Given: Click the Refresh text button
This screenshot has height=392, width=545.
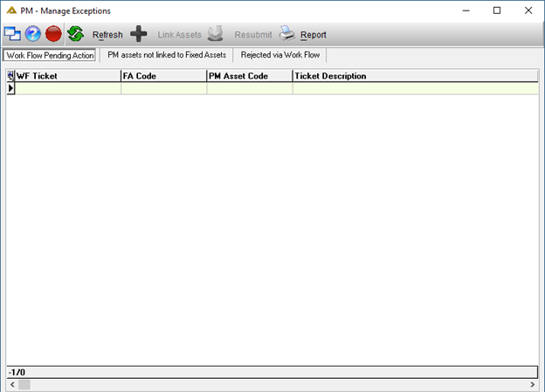Looking at the screenshot, I should click(x=107, y=35).
